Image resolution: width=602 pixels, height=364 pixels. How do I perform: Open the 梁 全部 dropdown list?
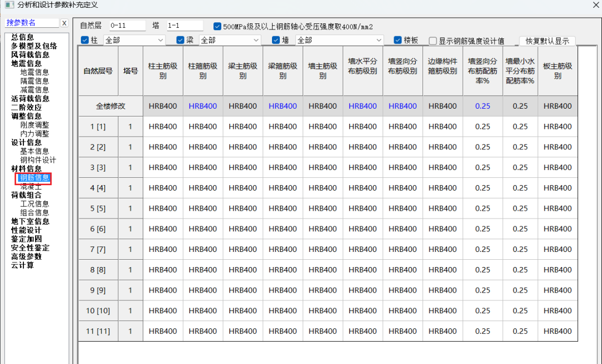255,40
